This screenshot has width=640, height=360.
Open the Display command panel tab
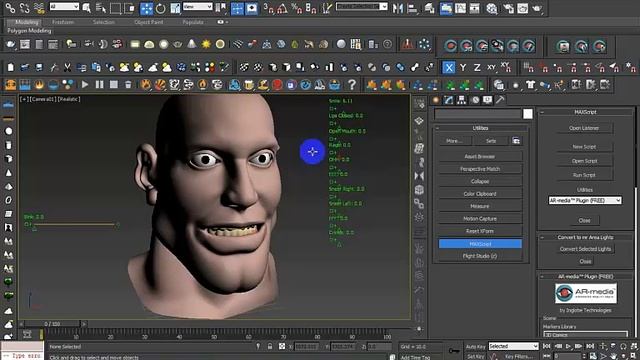tap(487, 100)
